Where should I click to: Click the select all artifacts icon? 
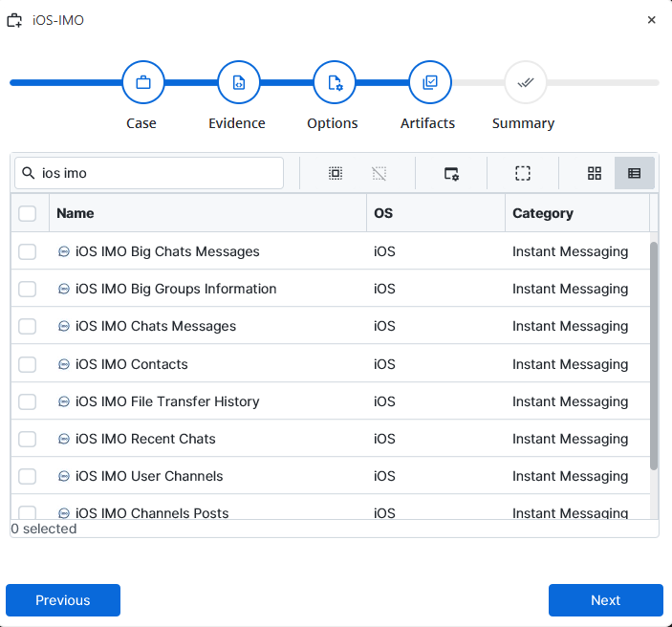(x=336, y=173)
